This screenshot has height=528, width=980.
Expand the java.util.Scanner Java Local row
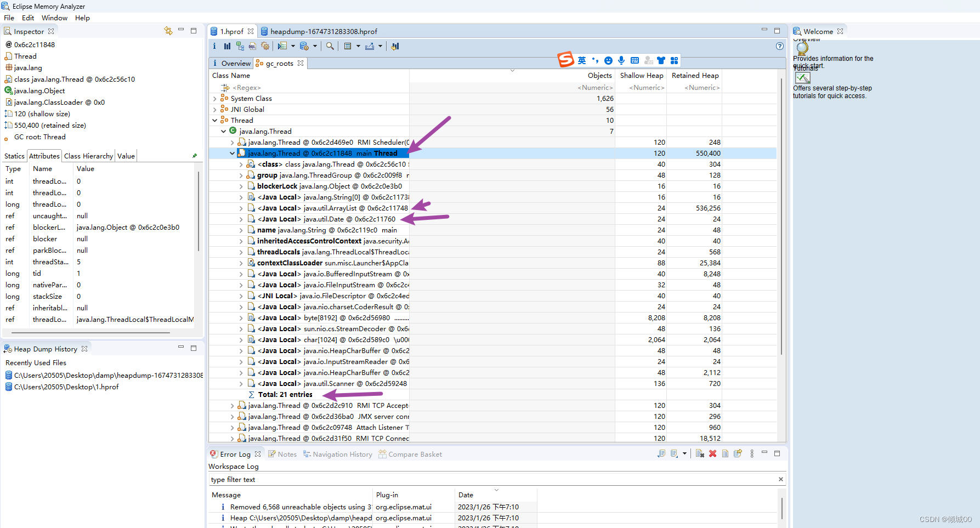[x=241, y=384]
